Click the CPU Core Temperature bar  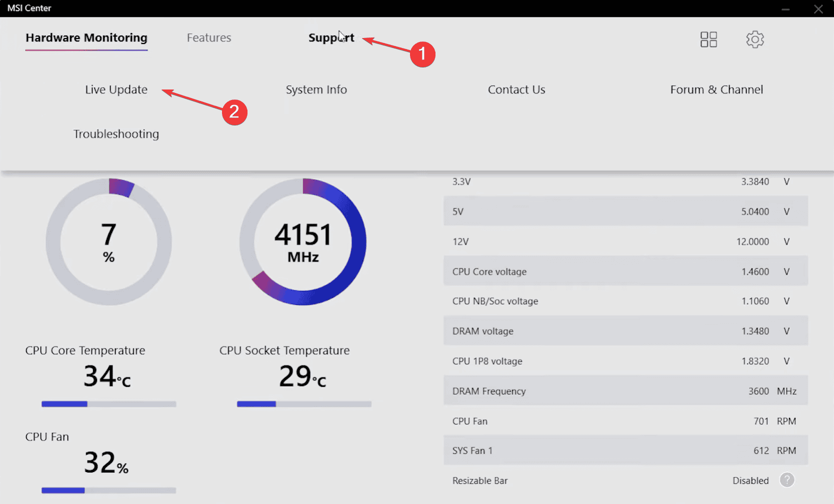point(109,404)
